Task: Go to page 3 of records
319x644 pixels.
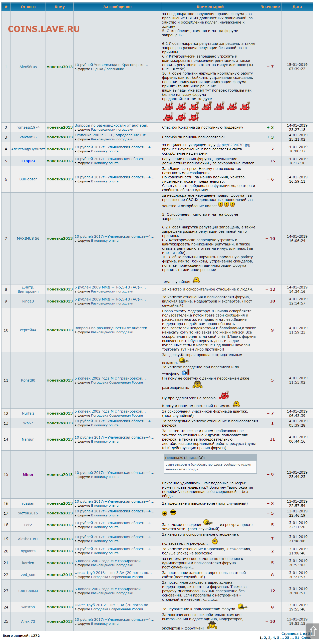Action: (269, 637)
